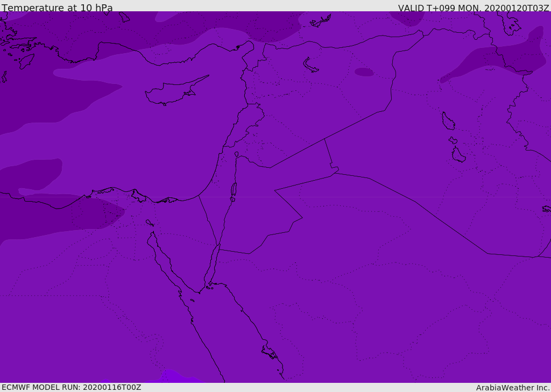Click Lake Tharthar in Iraq
The image size is (551, 392).
[448, 122]
